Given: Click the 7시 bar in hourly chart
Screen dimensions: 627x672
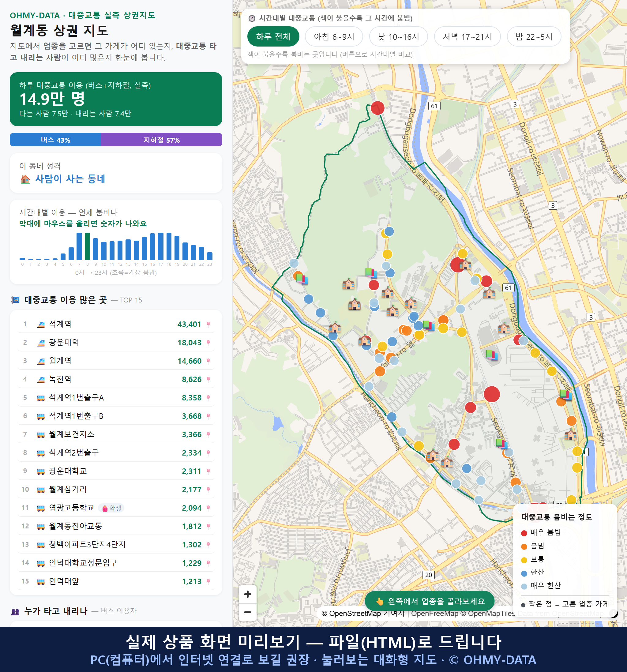Looking at the screenshot, I should [x=79, y=246].
